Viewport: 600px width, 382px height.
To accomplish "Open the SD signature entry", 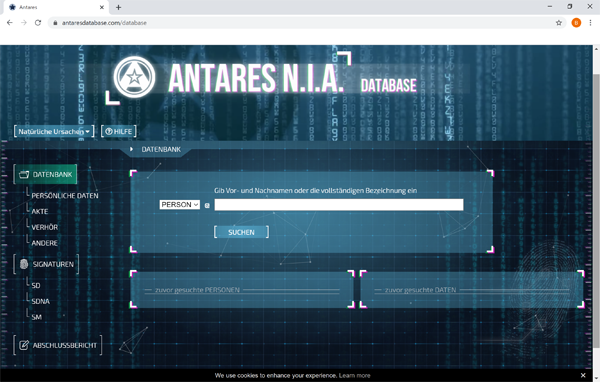I will pos(36,286).
